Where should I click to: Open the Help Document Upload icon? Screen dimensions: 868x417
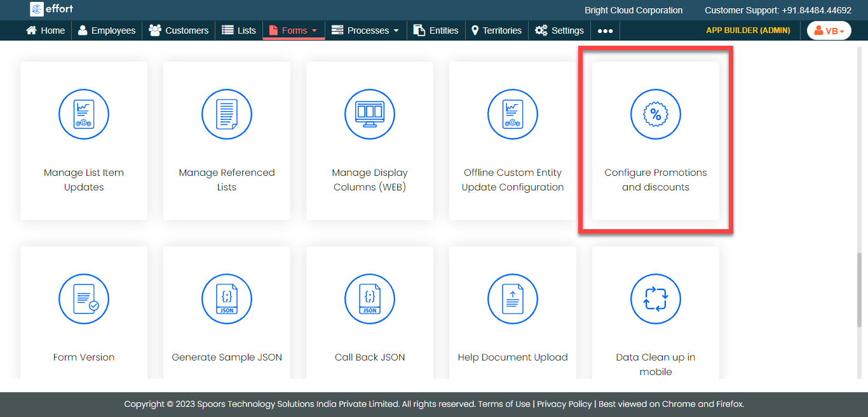point(513,300)
